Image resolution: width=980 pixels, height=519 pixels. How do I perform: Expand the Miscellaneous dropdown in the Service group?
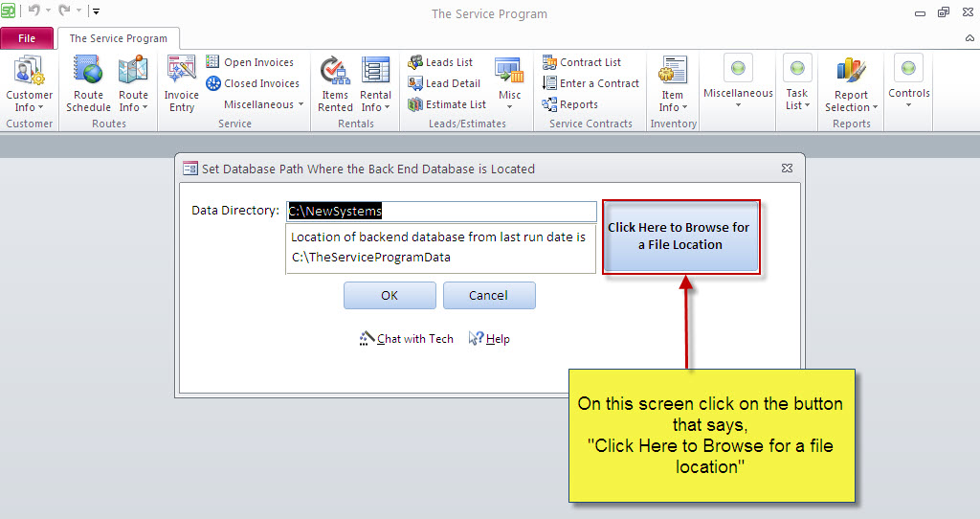pyautogui.click(x=301, y=104)
